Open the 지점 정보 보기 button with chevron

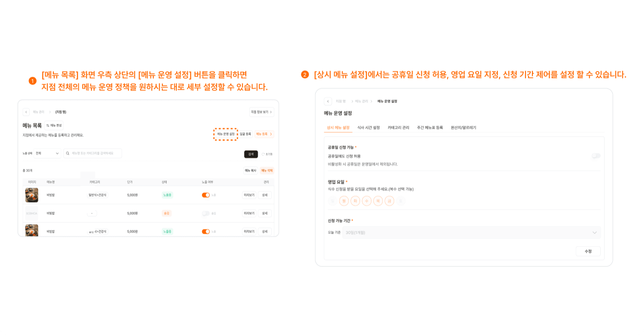[262, 112]
